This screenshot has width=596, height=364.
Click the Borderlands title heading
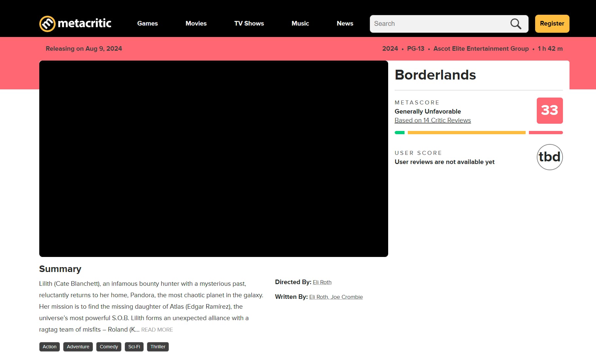[435, 75]
